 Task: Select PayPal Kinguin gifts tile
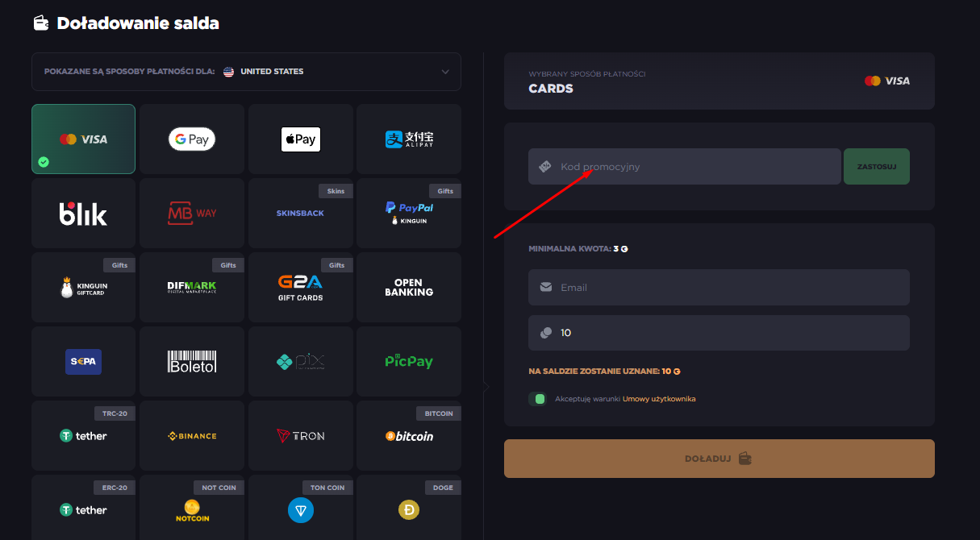point(409,213)
